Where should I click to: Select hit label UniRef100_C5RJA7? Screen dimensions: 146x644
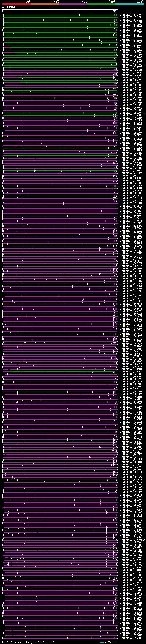tap(131, 392)
